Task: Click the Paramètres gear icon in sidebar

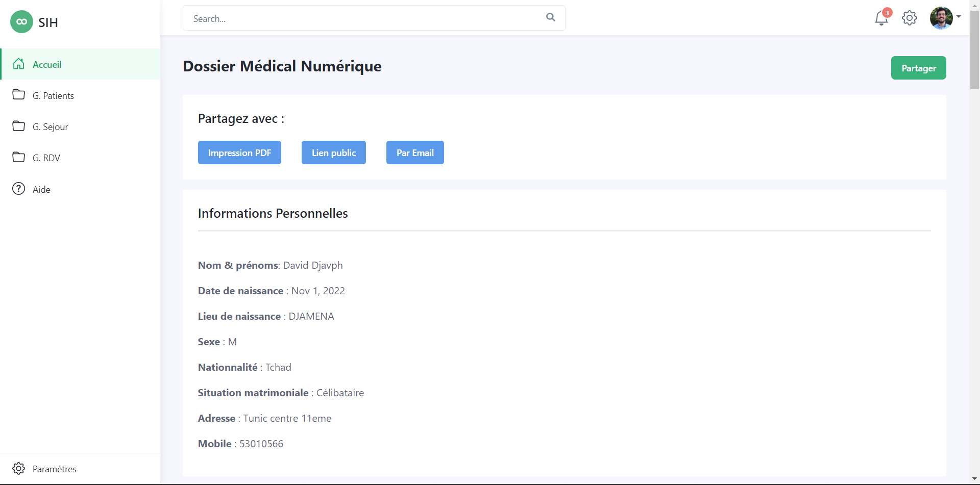Action: tap(19, 468)
